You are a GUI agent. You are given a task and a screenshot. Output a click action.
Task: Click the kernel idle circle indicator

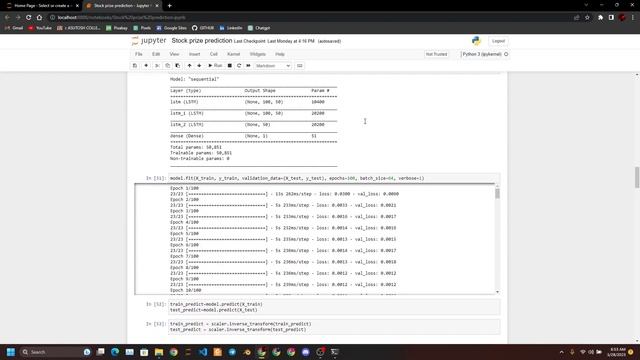pos(506,54)
